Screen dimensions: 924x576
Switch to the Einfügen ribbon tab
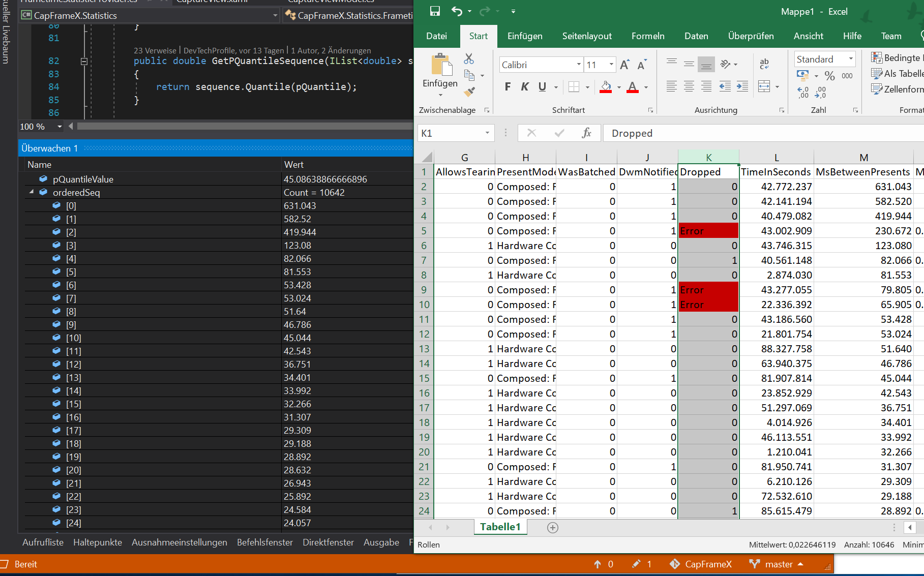click(525, 36)
